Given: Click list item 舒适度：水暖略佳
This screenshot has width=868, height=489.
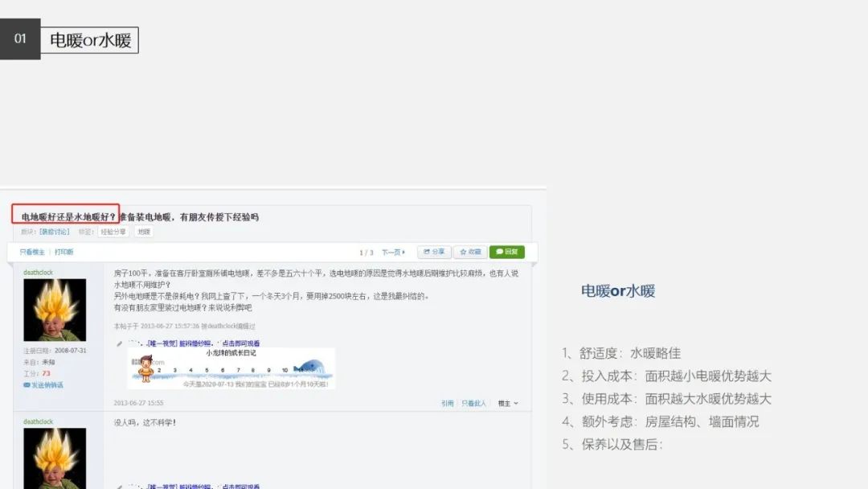Looking at the screenshot, I should tap(621, 353).
